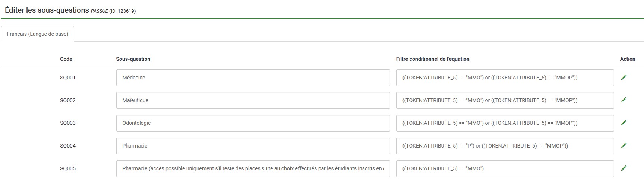Focus the conditional filter field for SQ001
This screenshot has height=180, width=644.
505,78
